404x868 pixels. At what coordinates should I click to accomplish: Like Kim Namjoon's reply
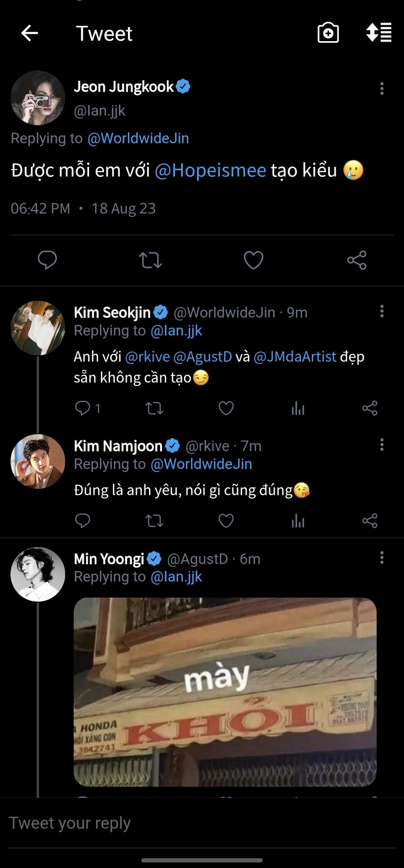pyautogui.click(x=226, y=521)
